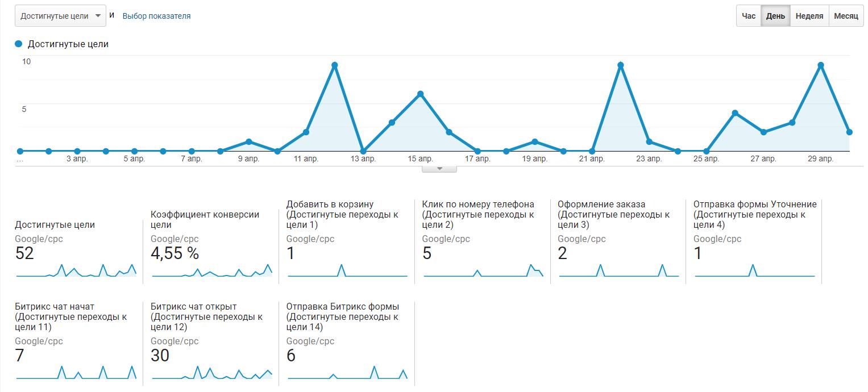The image size is (868, 392).
Task: Select the Оформление заказа sparkline
Action: pyautogui.click(x=619, y=270)
